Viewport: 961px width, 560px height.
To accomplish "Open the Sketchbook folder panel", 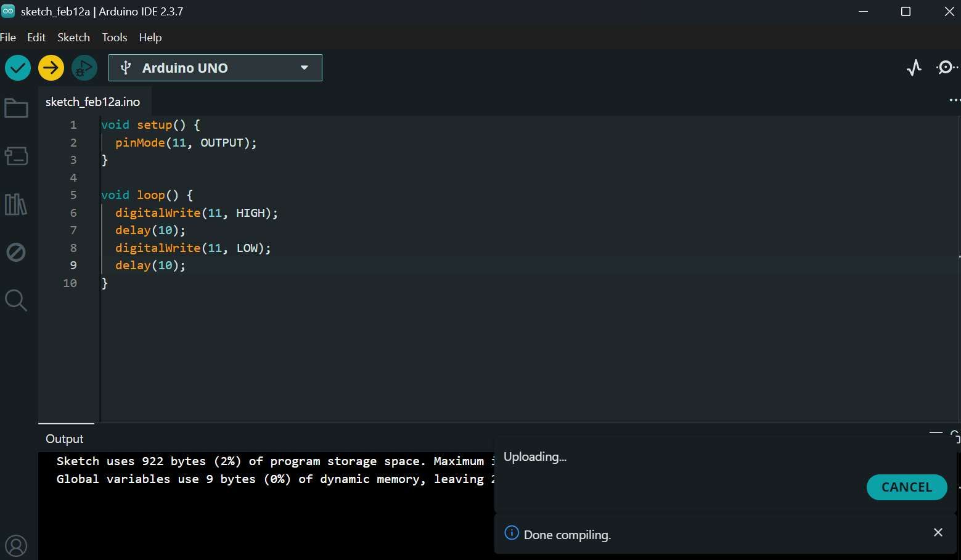I will 16,108.
